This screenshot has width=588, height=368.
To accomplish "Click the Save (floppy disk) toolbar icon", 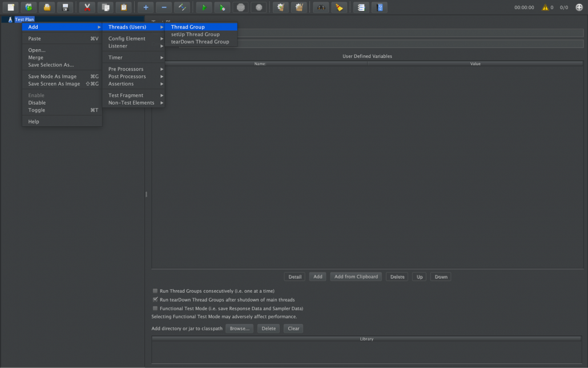I will (66, 7).
